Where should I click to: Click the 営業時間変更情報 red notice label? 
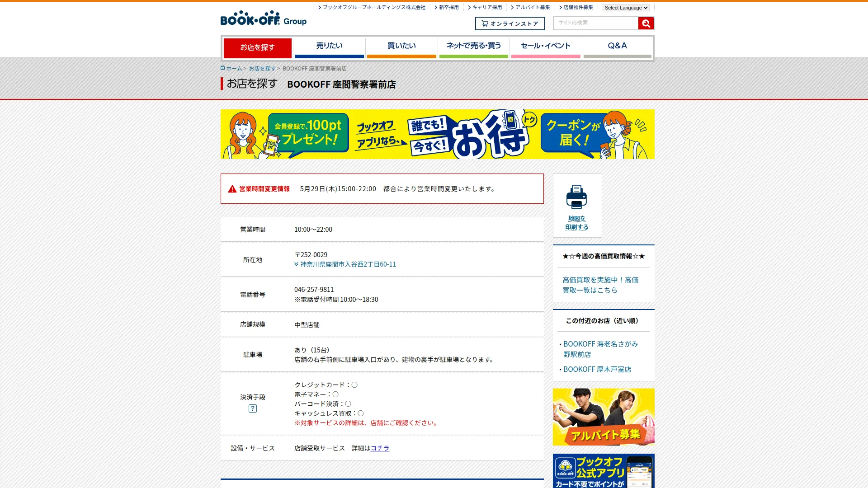(264, 189)
